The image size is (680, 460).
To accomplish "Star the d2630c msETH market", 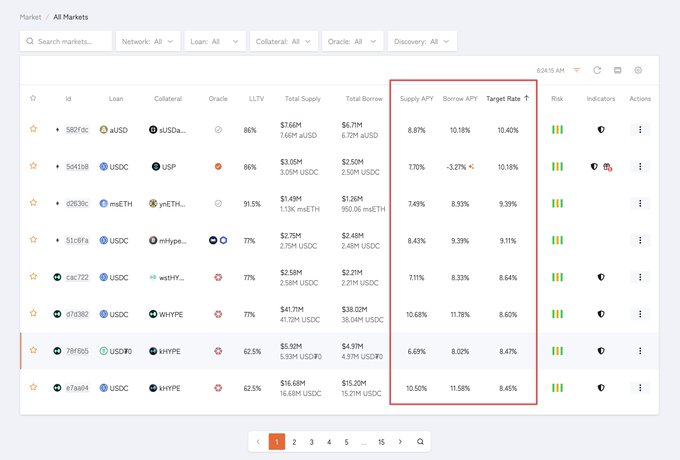I will (33, 202).
